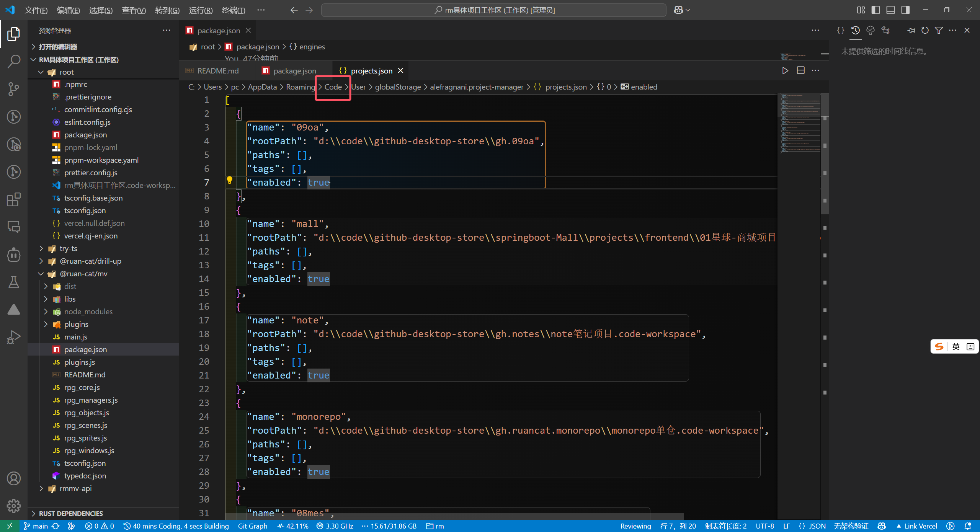980x532 pixels.
Task: Open the customize layout button
Action: tap(861, 10)
